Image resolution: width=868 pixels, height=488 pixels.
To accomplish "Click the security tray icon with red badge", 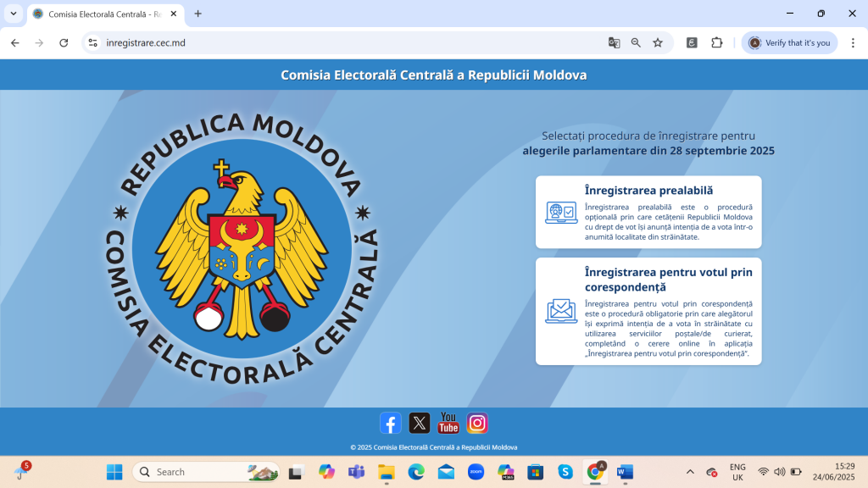I will 712,472.
